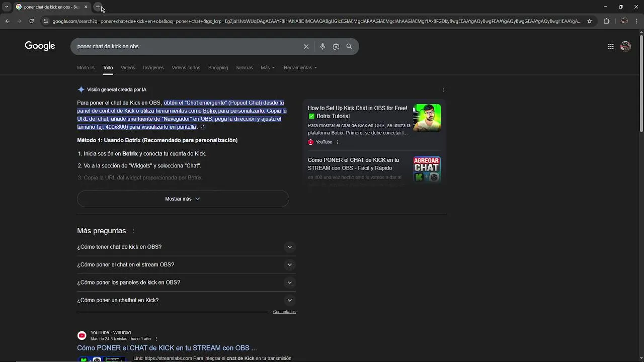The height and width of the screenshot is (362, 644).
Task: View site information icon in address bar
Action: (x=46, y=21)
